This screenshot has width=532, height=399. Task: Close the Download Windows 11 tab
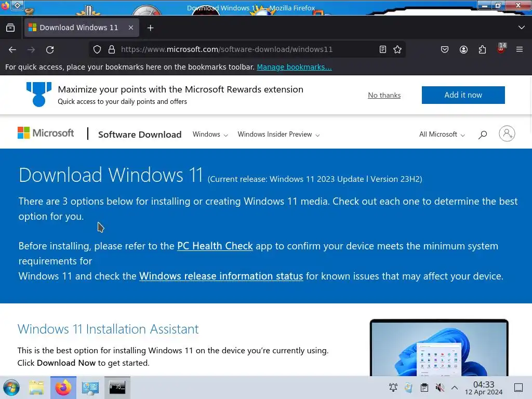coord(131,28)
